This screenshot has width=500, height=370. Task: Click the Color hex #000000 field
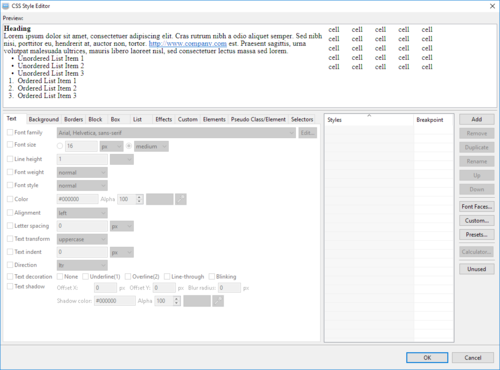[x=78, y=199]
